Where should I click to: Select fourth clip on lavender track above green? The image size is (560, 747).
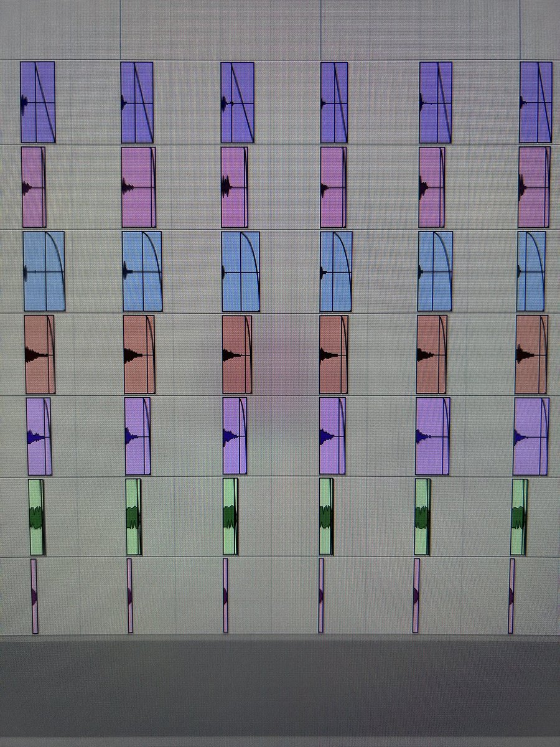point(332,437)
